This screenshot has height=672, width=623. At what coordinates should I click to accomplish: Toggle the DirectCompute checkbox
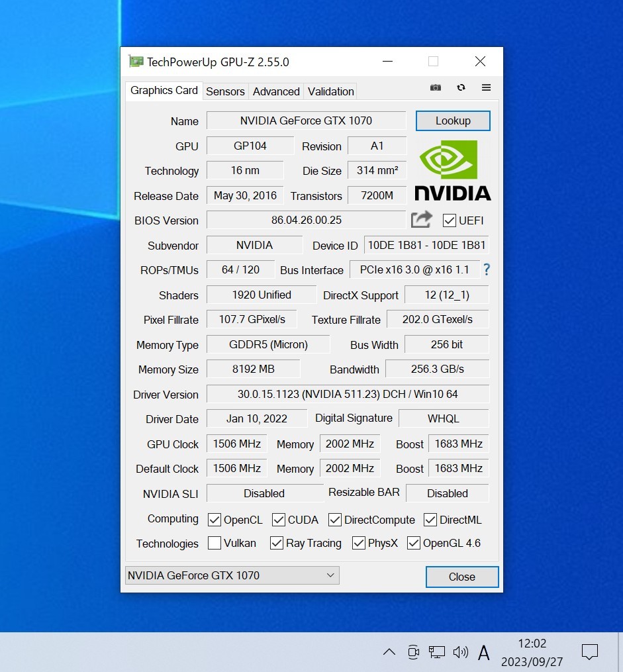coord(334,520)
